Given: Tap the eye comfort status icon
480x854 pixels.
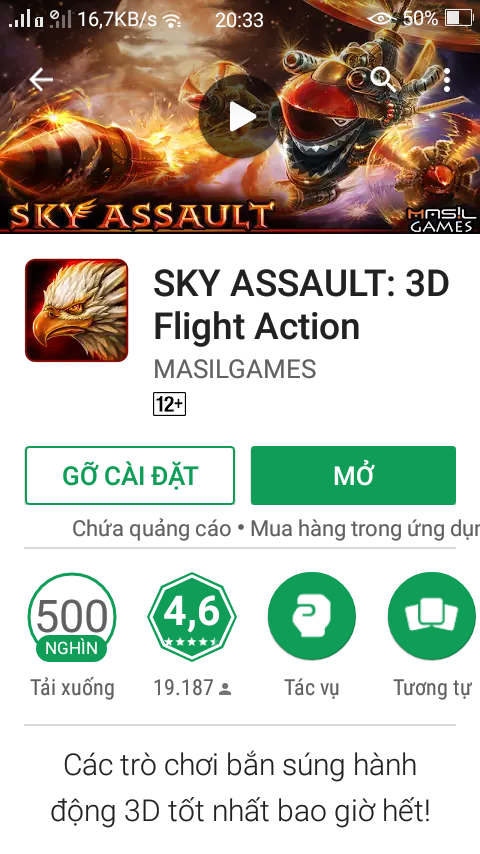Looking at the screenshot, I should 381,19.
